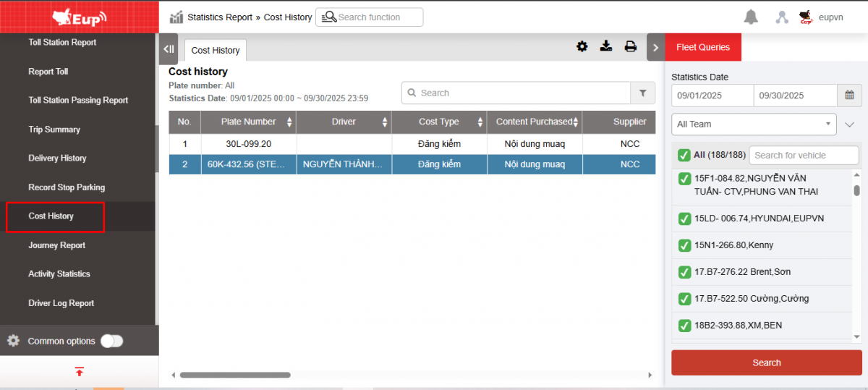Expand the chevron next to All Team
Screen dimensions: 868x390
point(850,124)
